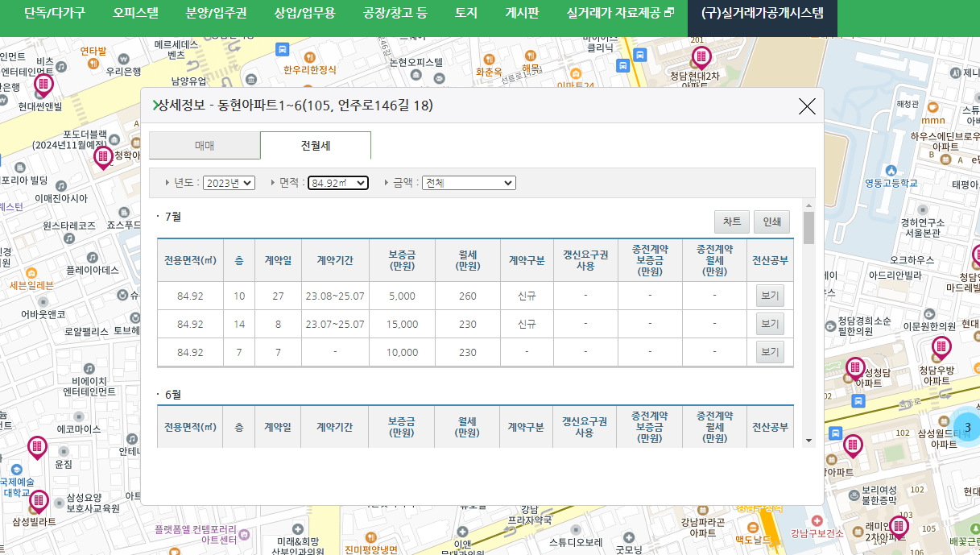Open the 단독/다가구 menu
The height and width of the screenshot is (555, 980).
[54, 13]
